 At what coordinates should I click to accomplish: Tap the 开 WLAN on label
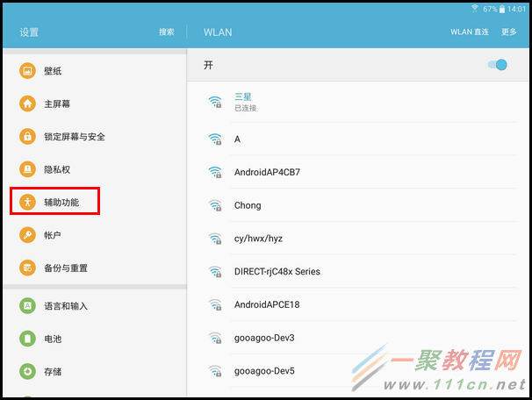click(x=208, y=65)
